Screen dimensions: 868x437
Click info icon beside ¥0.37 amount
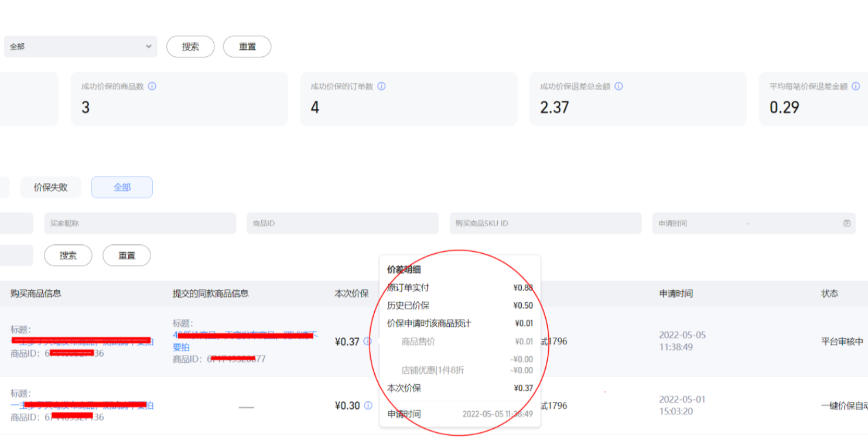click(367, 341)
